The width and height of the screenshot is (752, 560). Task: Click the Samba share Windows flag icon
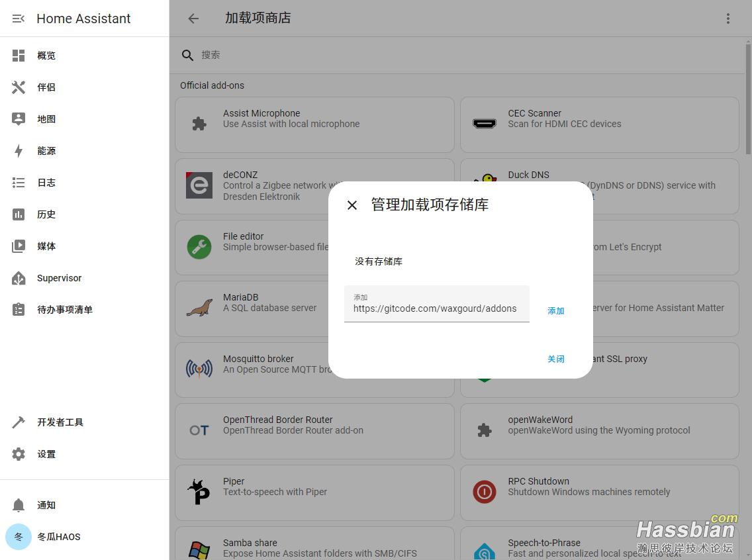click(199, 551)
